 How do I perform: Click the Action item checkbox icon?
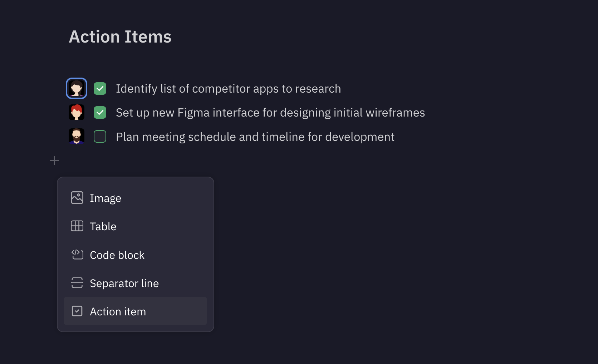[77, 311]
